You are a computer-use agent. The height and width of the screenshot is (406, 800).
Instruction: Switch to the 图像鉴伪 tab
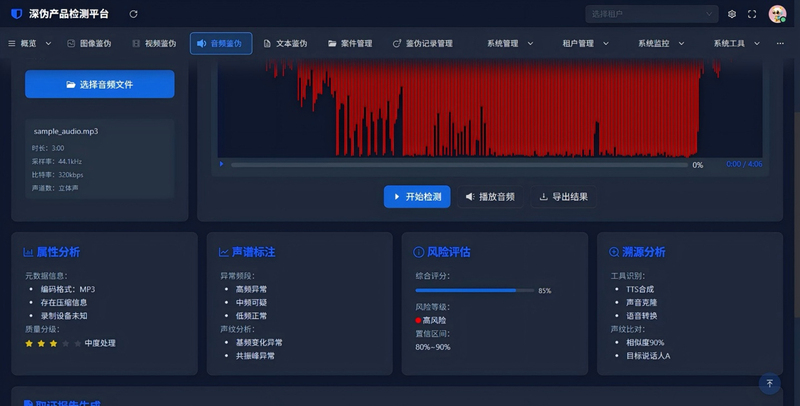[x=89, y=43]
